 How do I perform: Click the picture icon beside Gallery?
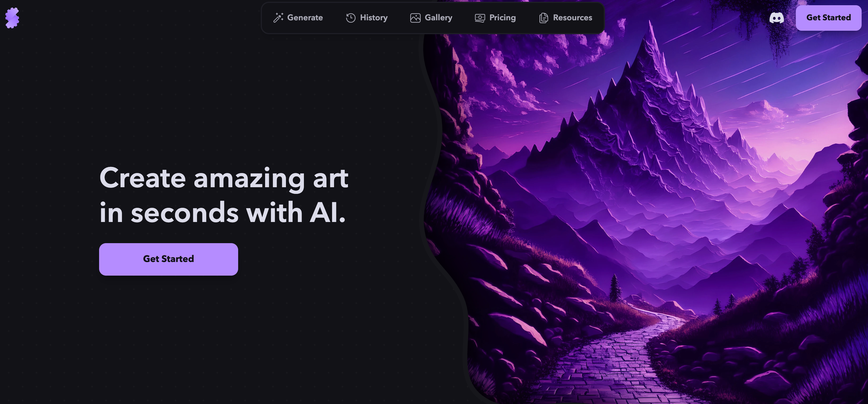[415, 18]
